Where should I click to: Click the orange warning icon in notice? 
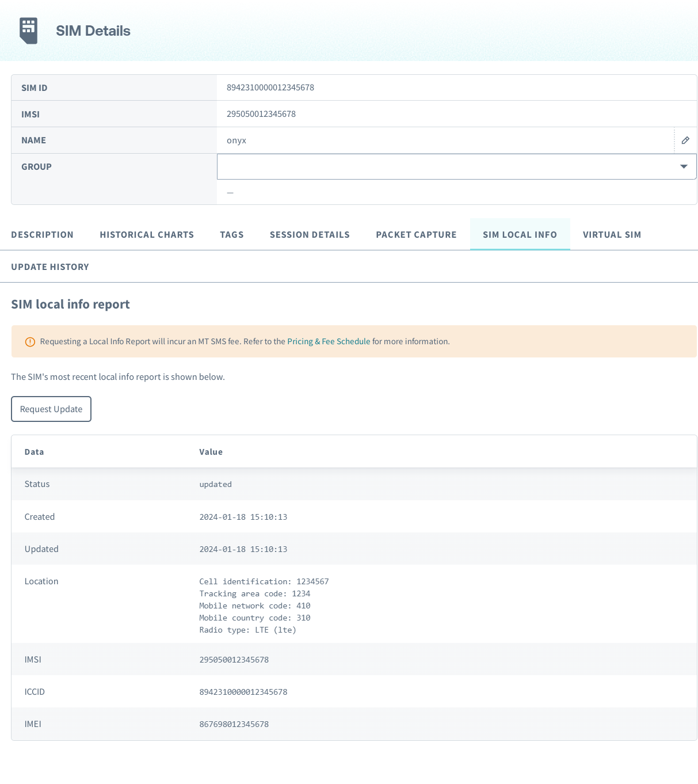point(30,342)
